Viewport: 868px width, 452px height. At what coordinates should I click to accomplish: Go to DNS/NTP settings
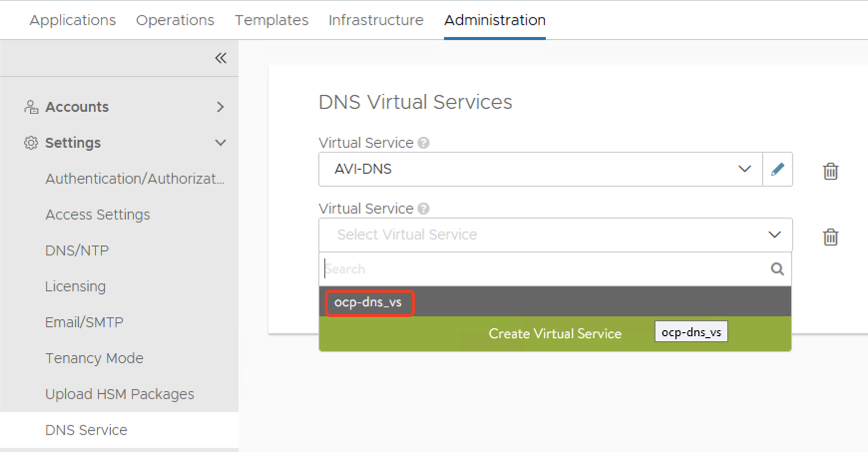[77, 250]
